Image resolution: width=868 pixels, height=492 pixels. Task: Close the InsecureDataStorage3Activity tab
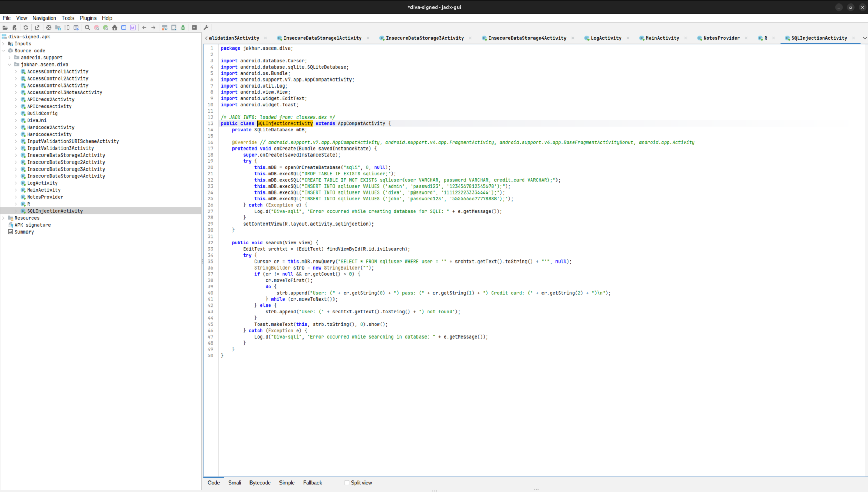470,38
